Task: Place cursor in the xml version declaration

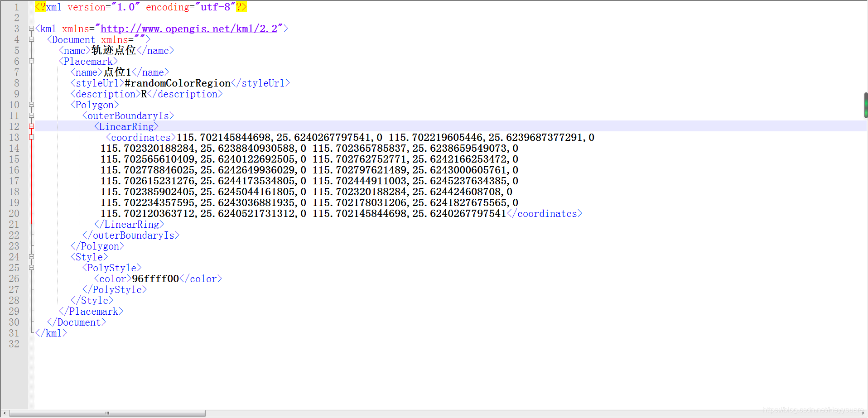Action: 141,7
